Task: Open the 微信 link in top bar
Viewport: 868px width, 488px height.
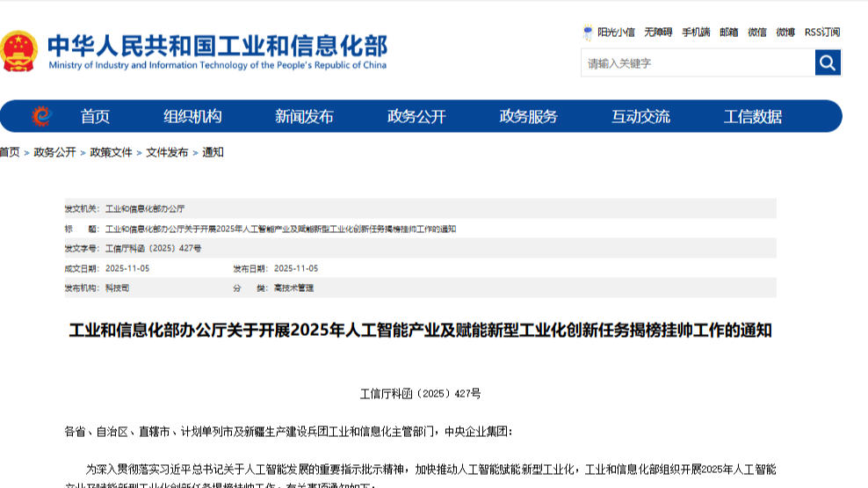Action: pyautogui.click(x=757, y=33)
